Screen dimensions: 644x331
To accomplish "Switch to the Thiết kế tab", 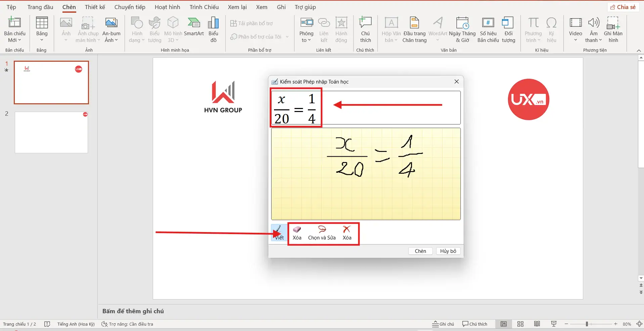I will click(95, 7).
